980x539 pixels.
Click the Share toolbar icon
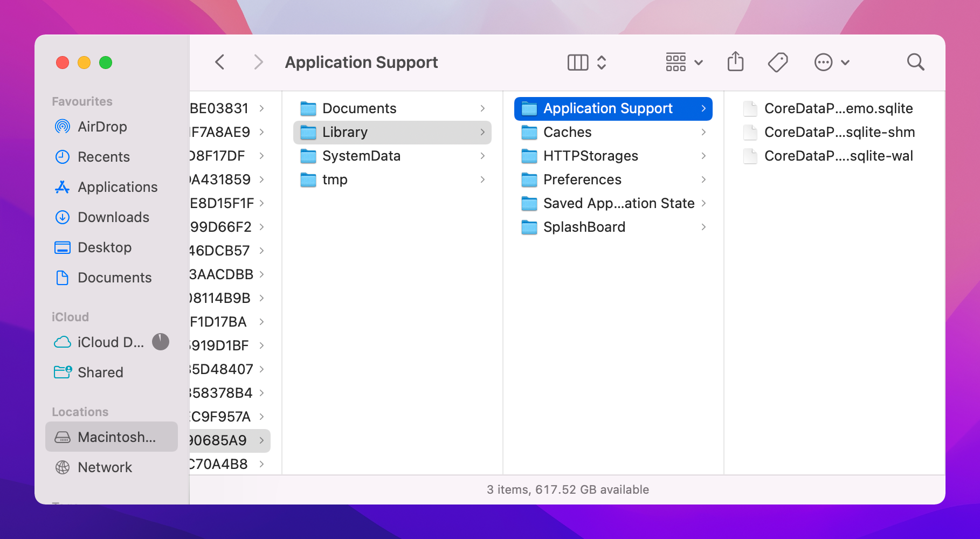pyautogui.click(x=735, y=62)
